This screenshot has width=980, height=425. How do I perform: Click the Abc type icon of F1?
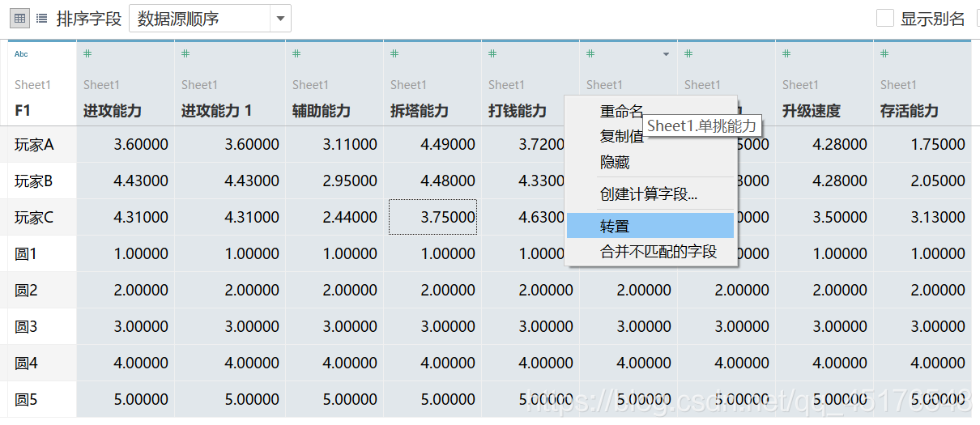coord(21,54)
